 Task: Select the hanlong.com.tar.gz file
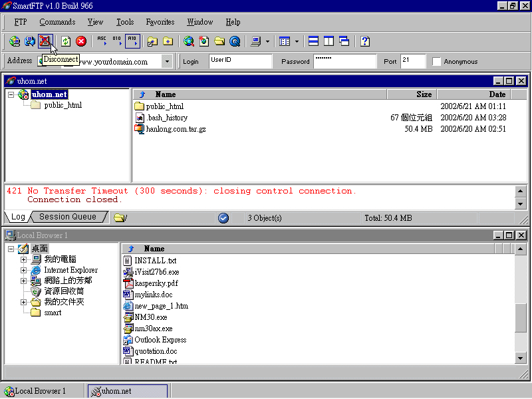[x=176, y=129]
